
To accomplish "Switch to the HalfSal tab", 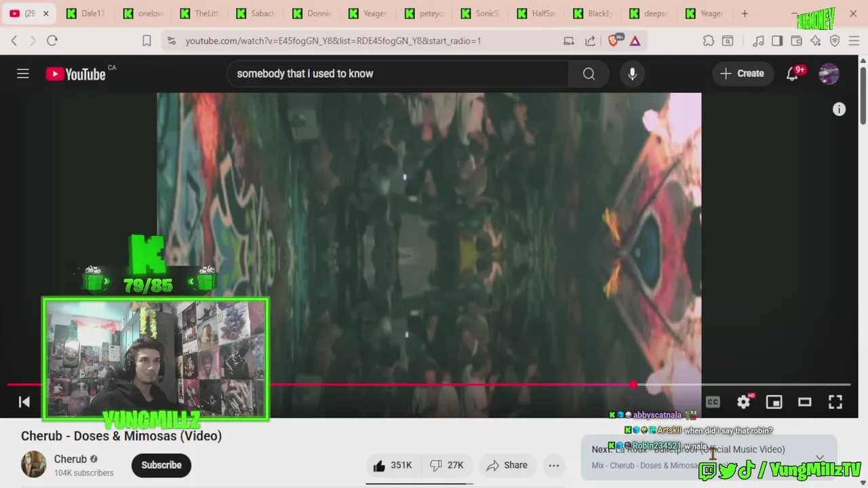I will click(537, 14).
